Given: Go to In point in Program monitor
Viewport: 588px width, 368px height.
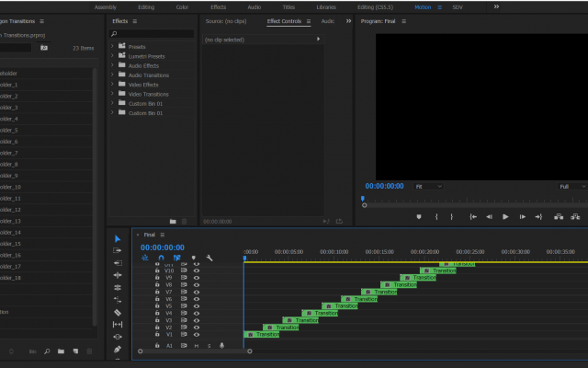Looking at the screenshot, I should pyautogui.click(x=473, y=217).
